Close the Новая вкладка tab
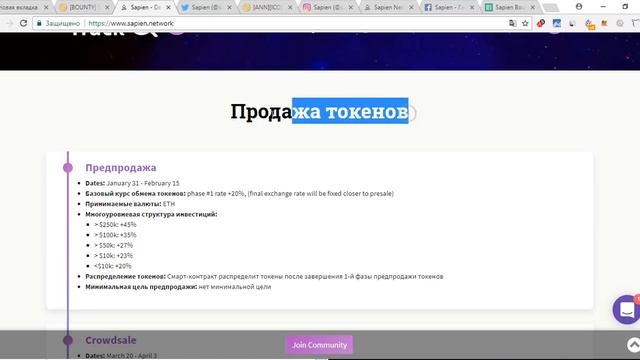The width and height of the screenshot is (640, 360). tap(46, 7)
